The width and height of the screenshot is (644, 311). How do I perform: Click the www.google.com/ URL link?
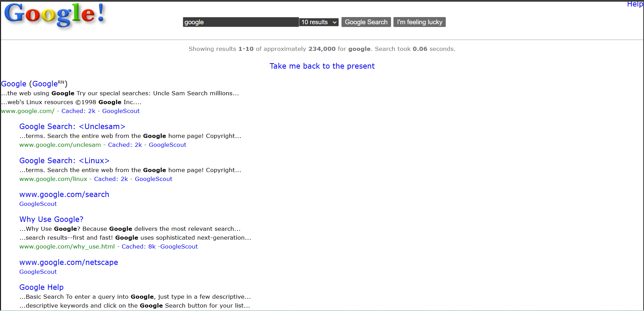[27, 111]
